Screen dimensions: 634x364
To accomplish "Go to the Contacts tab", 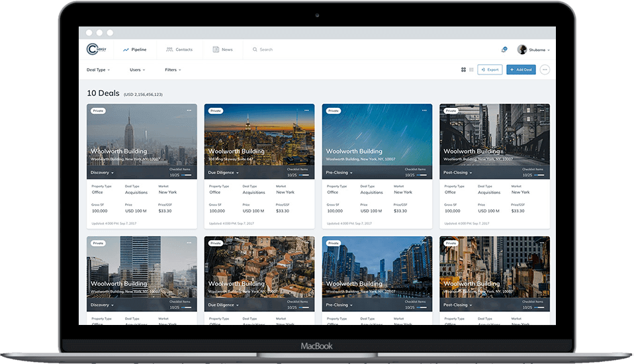I will coord(179,50).
